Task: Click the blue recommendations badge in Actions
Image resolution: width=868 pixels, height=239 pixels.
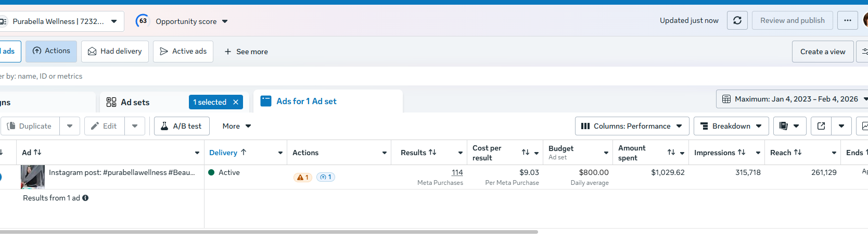Action: pyautogui.click(x=326, y=177)
